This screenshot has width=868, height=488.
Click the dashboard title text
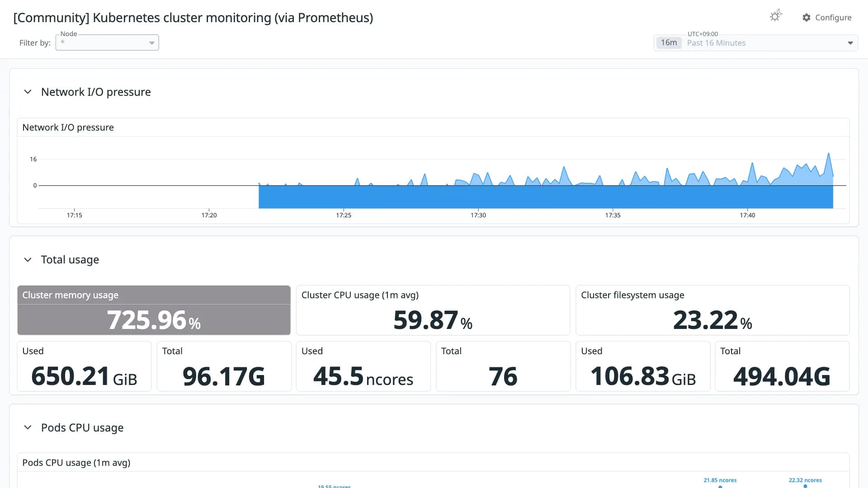tap(193, 18)
